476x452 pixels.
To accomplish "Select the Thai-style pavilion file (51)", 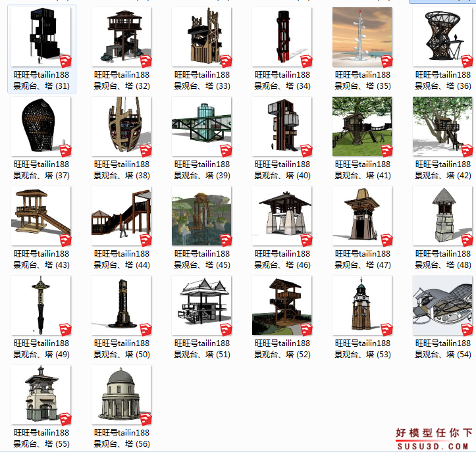I will coord(202,305).
